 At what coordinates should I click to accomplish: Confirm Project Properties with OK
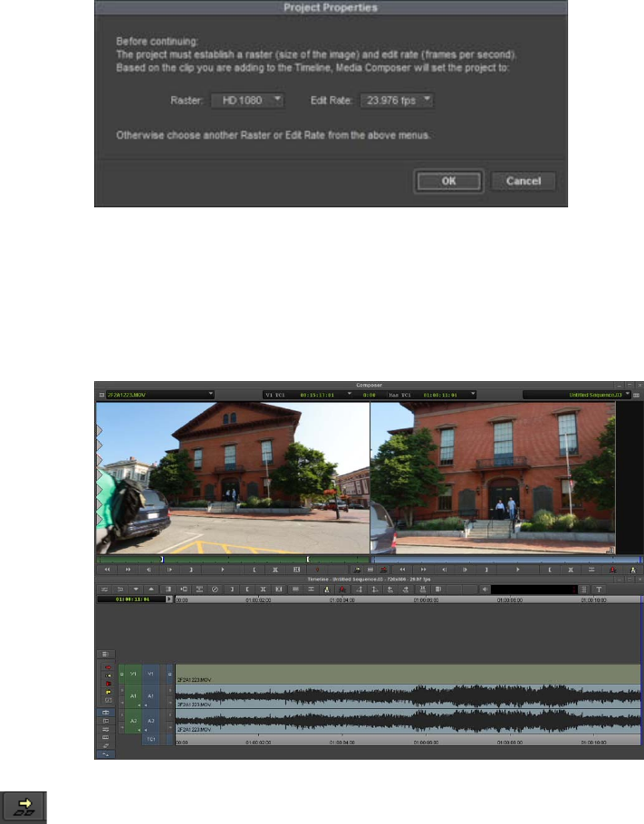pos(448,181)
